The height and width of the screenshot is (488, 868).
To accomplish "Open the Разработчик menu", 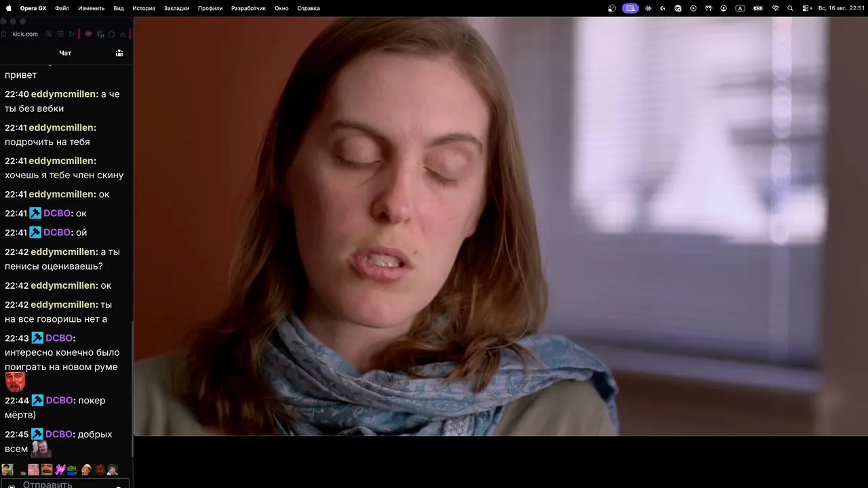I will pyautogui.click(x=248, y=8).
